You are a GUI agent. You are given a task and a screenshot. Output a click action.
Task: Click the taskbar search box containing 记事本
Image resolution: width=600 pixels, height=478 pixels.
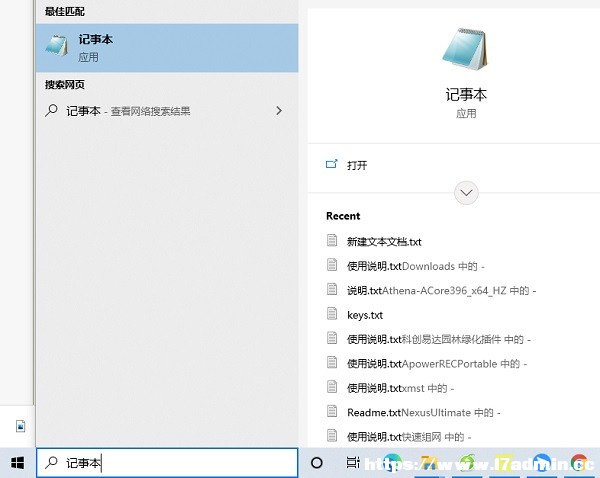click(x=167, y=463)
